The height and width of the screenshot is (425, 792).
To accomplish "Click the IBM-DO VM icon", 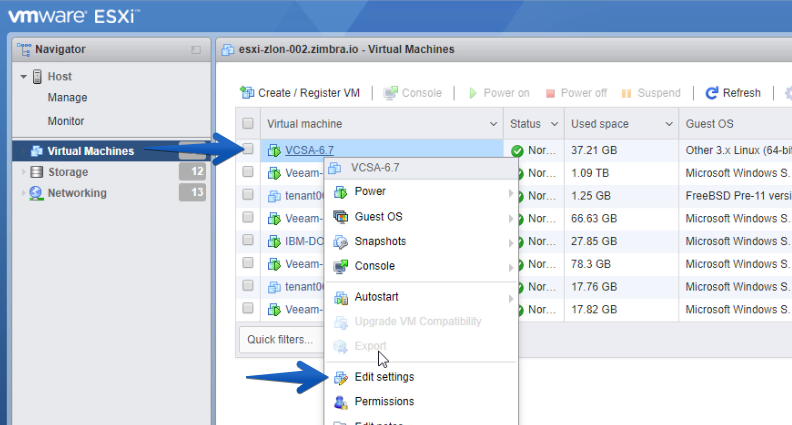I will (274, 242).
